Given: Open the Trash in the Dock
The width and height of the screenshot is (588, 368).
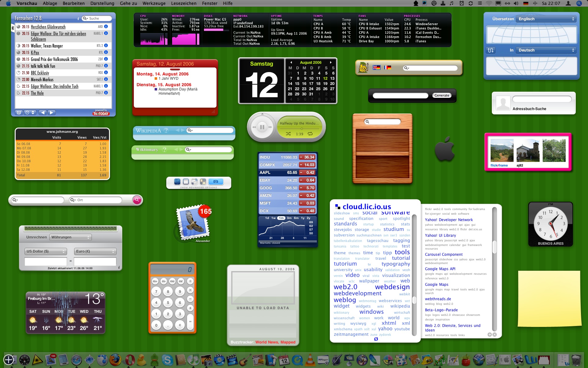Looking at the screenshot, I should 576,359.
